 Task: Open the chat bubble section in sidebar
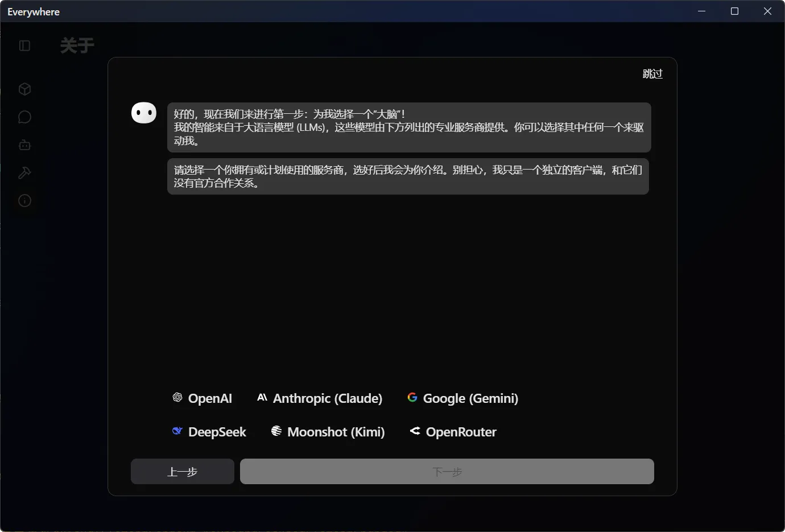(x=24, y=117)
